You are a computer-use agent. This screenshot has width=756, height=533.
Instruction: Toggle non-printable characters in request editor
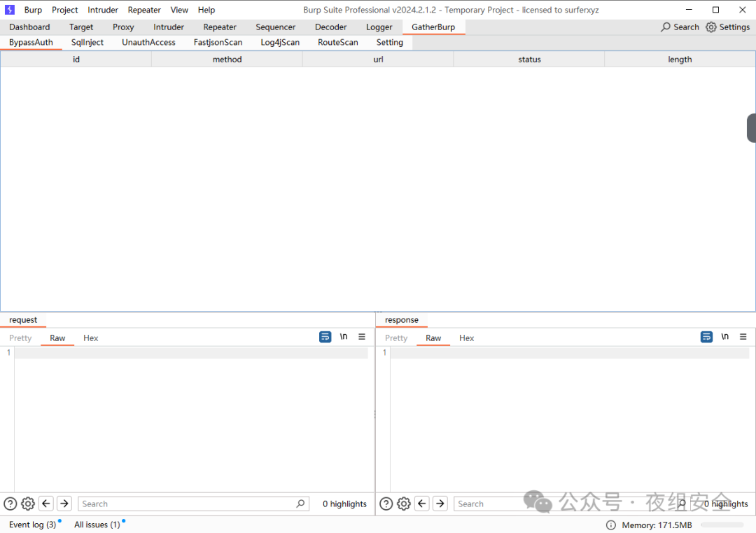(344, 337)
